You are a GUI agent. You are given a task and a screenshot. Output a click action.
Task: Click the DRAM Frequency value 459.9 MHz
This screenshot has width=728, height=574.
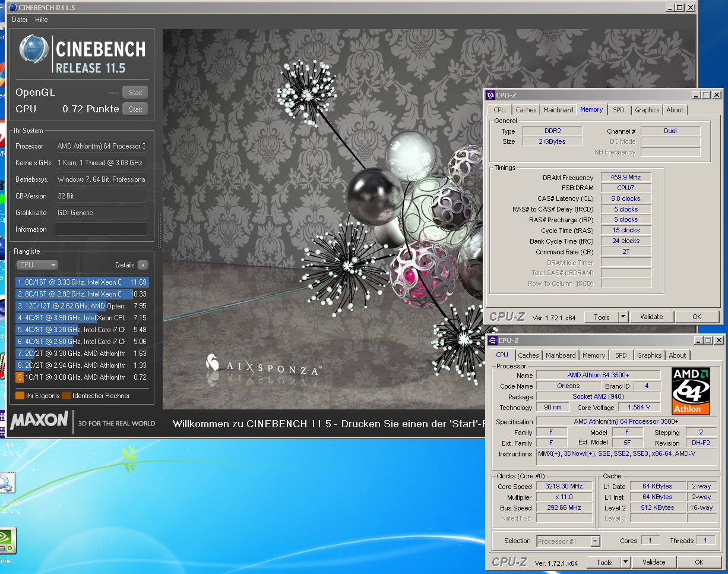(626, 177)
